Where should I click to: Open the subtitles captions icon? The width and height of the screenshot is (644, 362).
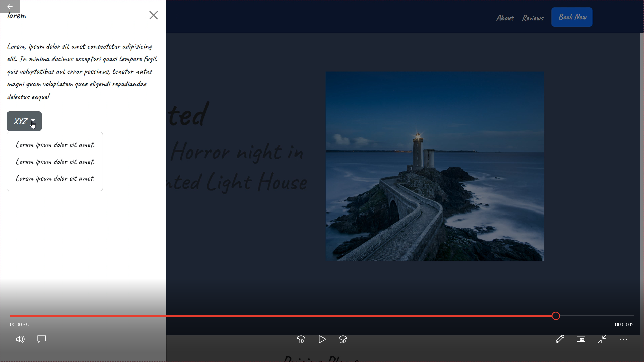pos(42,339)
